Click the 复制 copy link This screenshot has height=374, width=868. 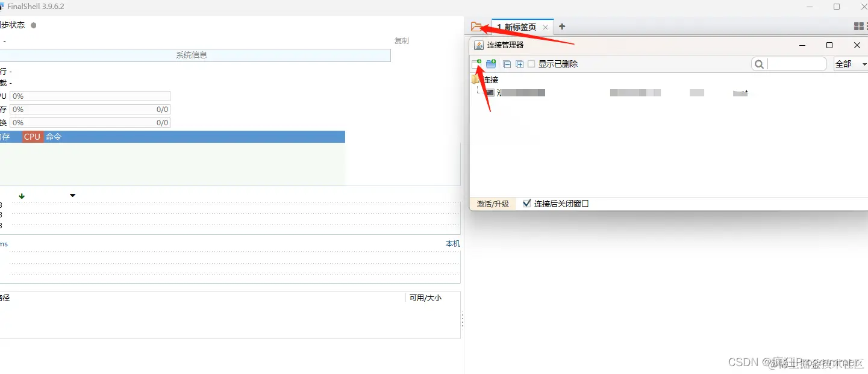pyautogui.click(x=401, y=40)
